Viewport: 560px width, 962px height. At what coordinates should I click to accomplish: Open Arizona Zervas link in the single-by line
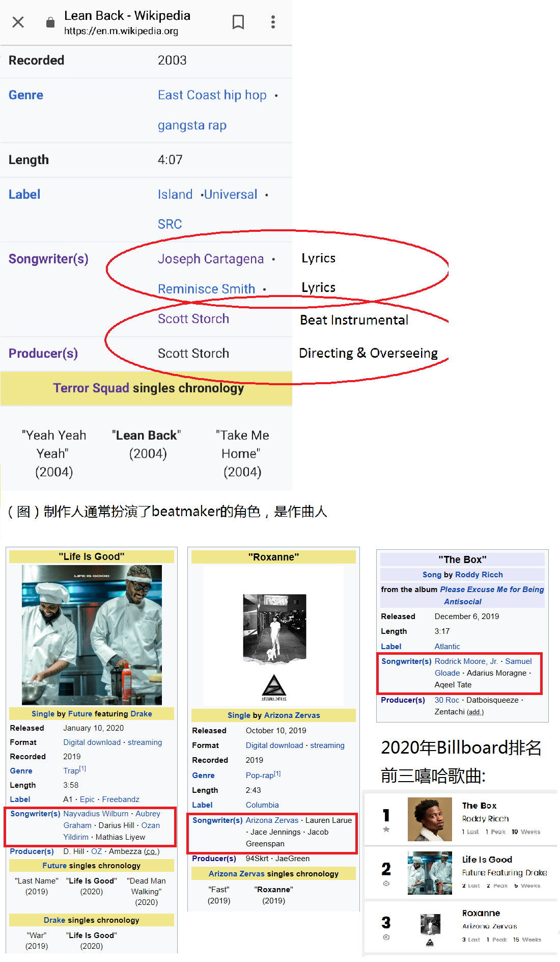292,715
